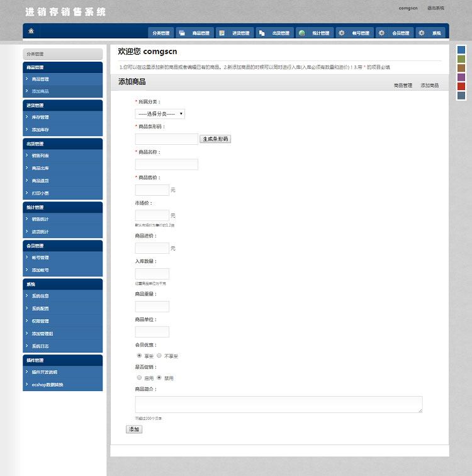The height and width of the screenshot is (476, 472).
Task: Click chevron arrow beside 库存管理
Action: click(x=26, y=117)
